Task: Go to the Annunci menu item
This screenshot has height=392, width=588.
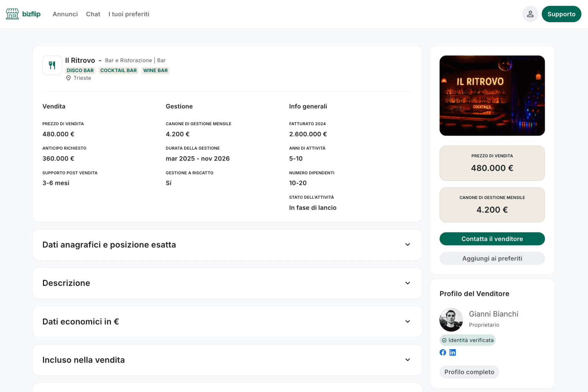Action: (x=65, y=14)
